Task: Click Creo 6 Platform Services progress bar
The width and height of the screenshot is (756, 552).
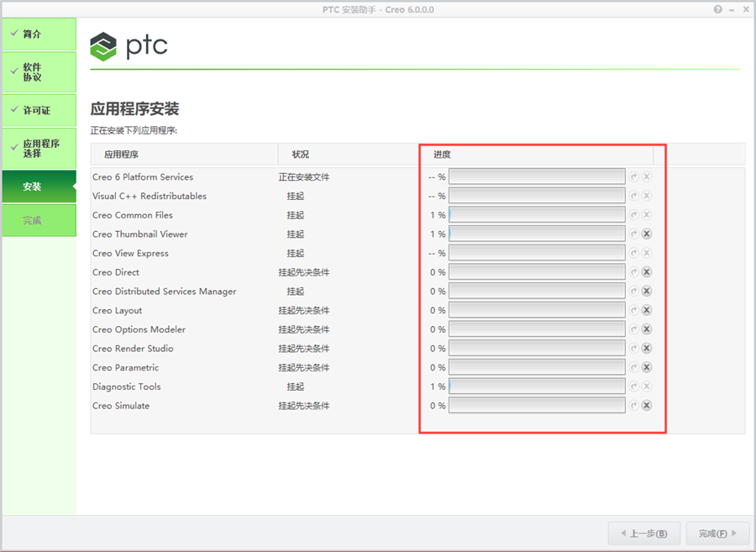Action: (x=537, y=176)
